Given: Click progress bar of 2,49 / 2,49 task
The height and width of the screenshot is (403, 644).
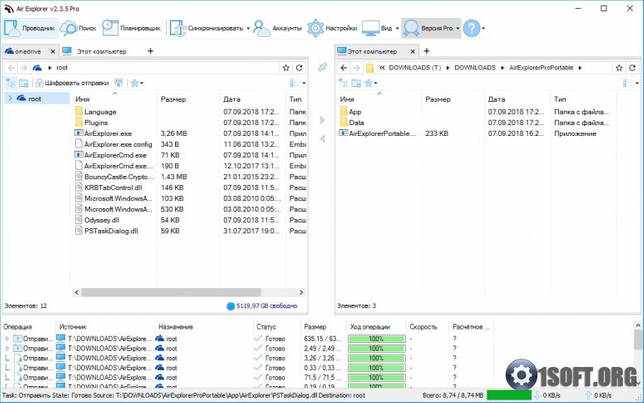Looking at the screenshot, I should coord(377,348).
